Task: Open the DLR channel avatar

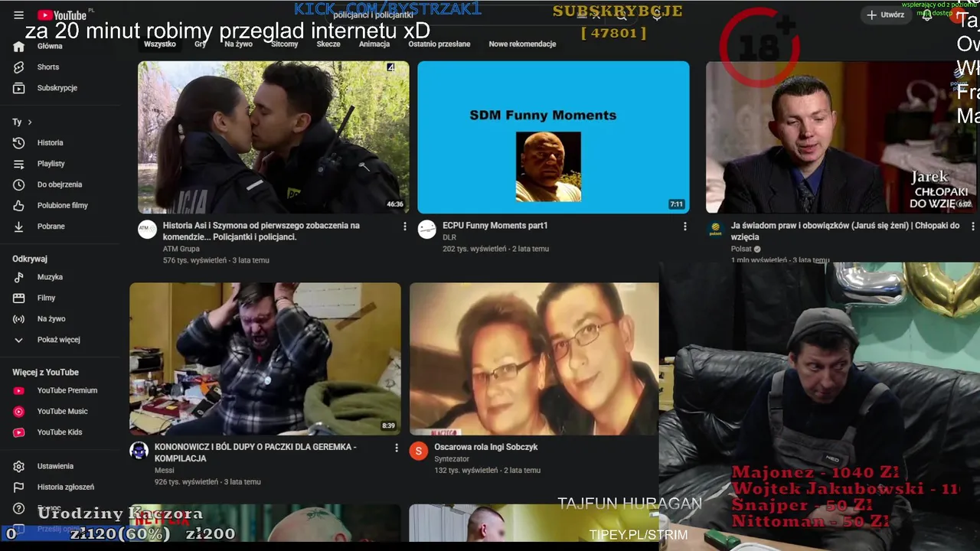Action: point(427,229)
